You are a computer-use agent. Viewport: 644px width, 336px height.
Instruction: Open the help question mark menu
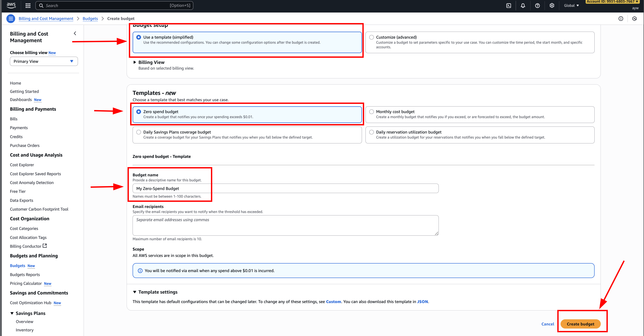click(x=537, y=5)
